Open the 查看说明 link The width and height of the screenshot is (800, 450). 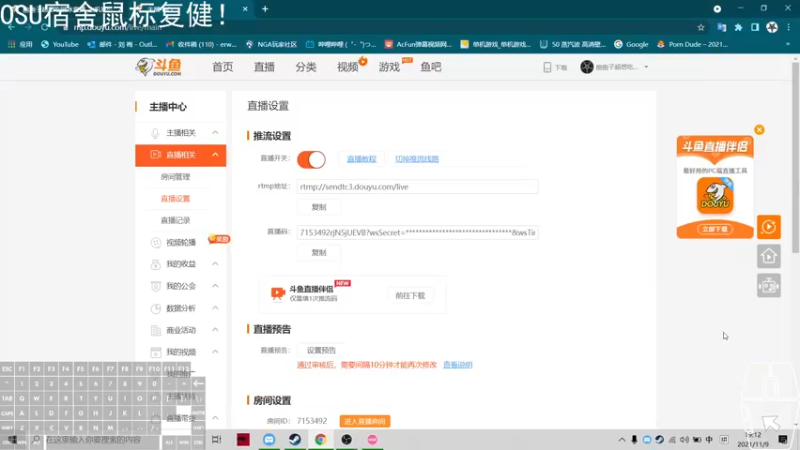pos(458,365)
